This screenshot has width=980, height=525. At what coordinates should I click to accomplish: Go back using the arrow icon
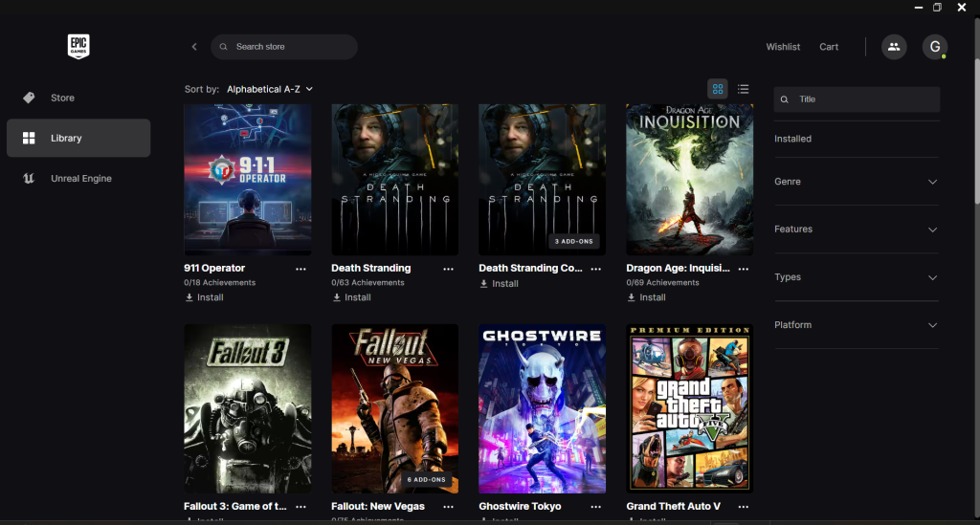coord(194,47)
